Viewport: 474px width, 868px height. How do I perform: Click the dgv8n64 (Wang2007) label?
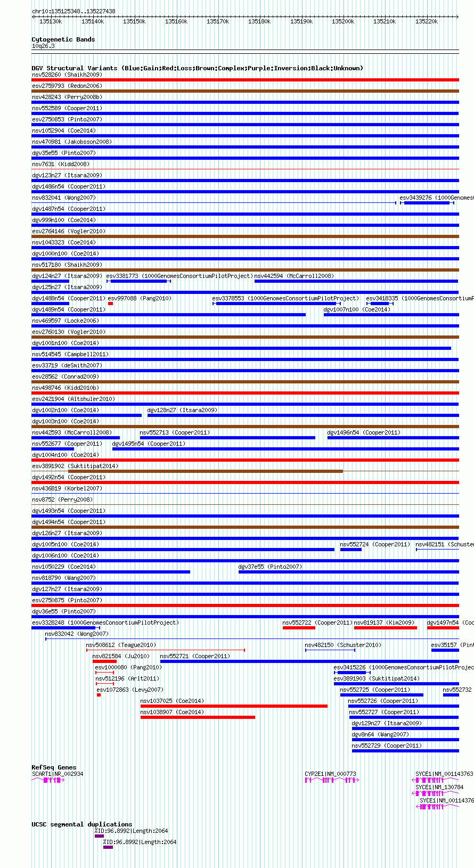coord(380,734)
